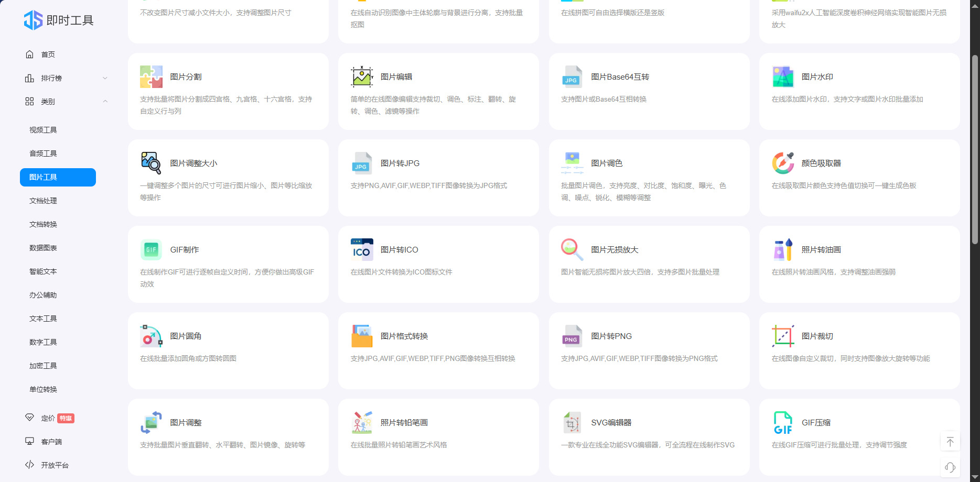This screenshot has width=980, height=482.
Task: Select the active 图片工具 category
Action: tap(58, 177)
